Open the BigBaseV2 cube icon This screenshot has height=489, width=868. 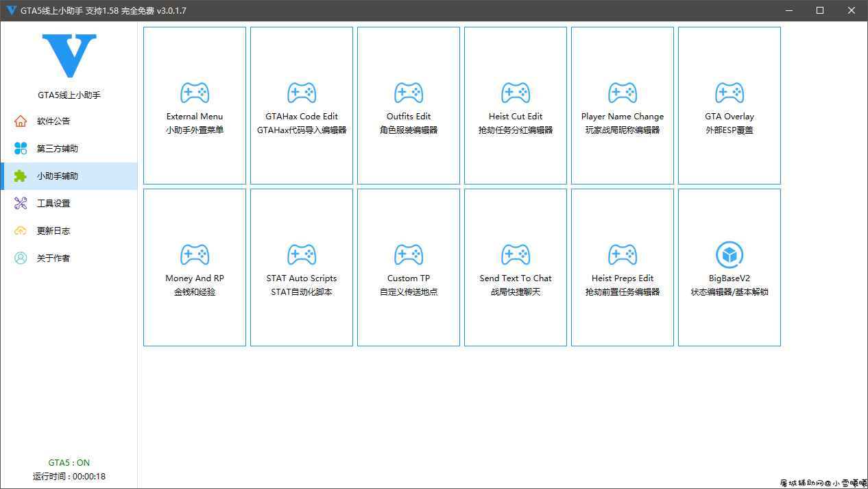[x=730, y=254]
